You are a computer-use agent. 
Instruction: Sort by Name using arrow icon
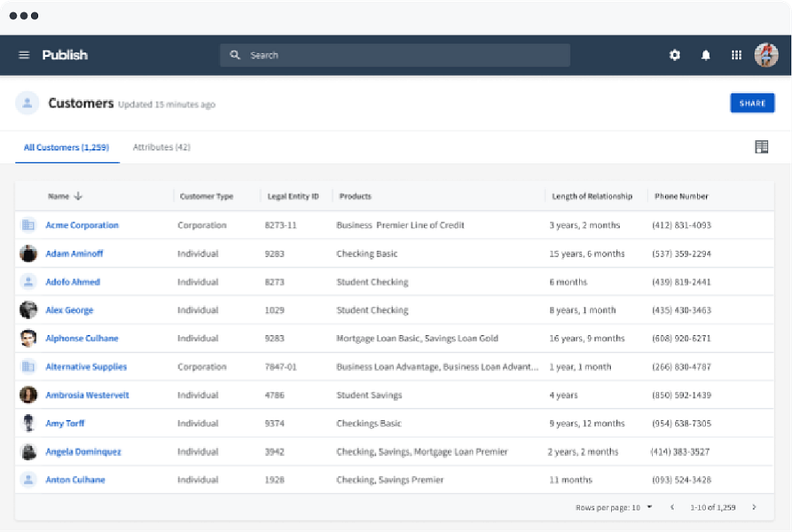pyautogui.click(x=78, y=196)
